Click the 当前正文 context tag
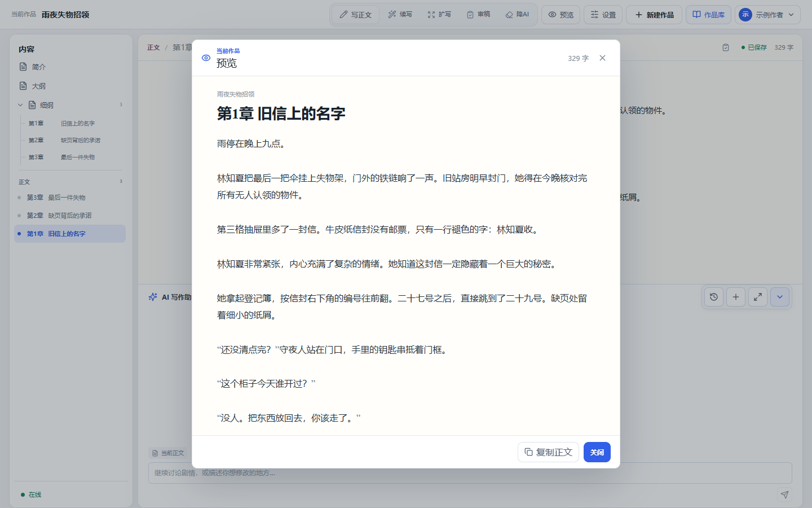The height and width of the screenshot is (508, 812). [168, 453]
